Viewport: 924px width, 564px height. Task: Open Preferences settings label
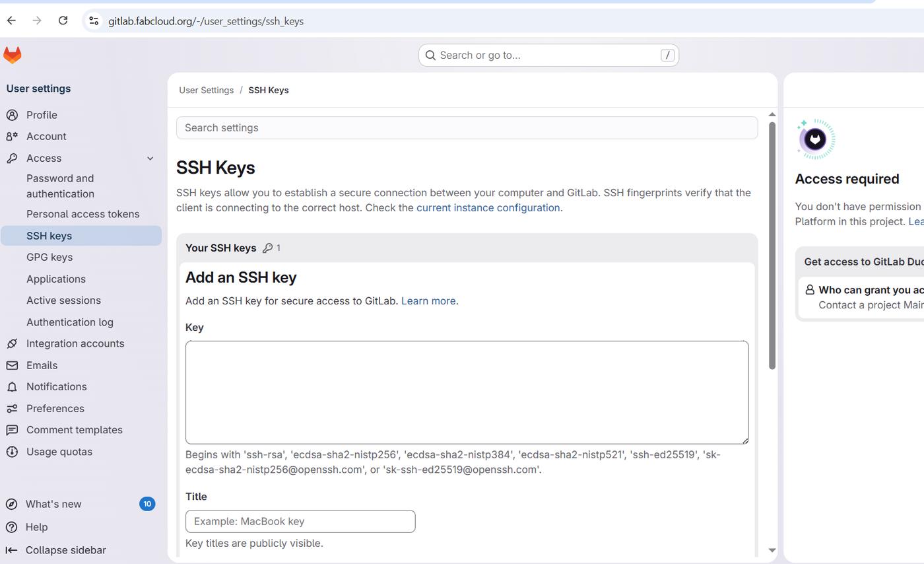point(55,408)
